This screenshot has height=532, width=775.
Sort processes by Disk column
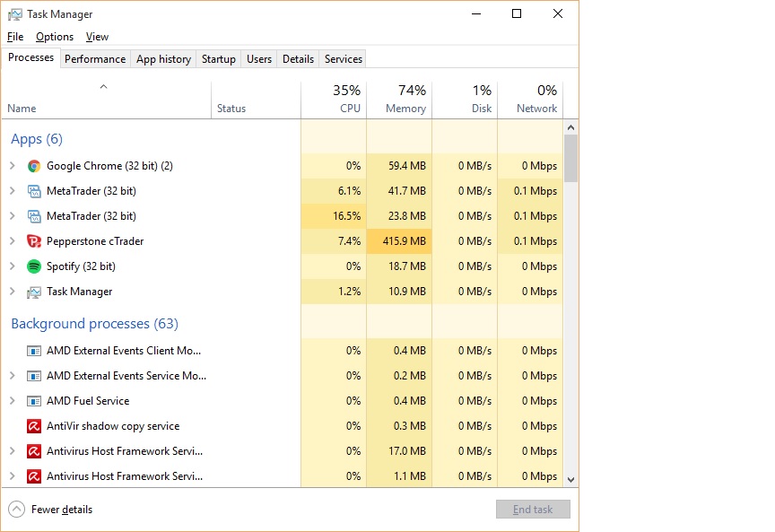tap(465, 100)
